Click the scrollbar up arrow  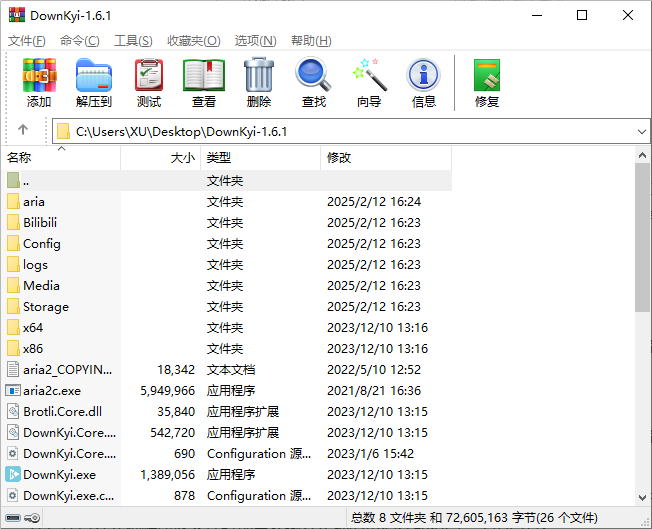642,156
